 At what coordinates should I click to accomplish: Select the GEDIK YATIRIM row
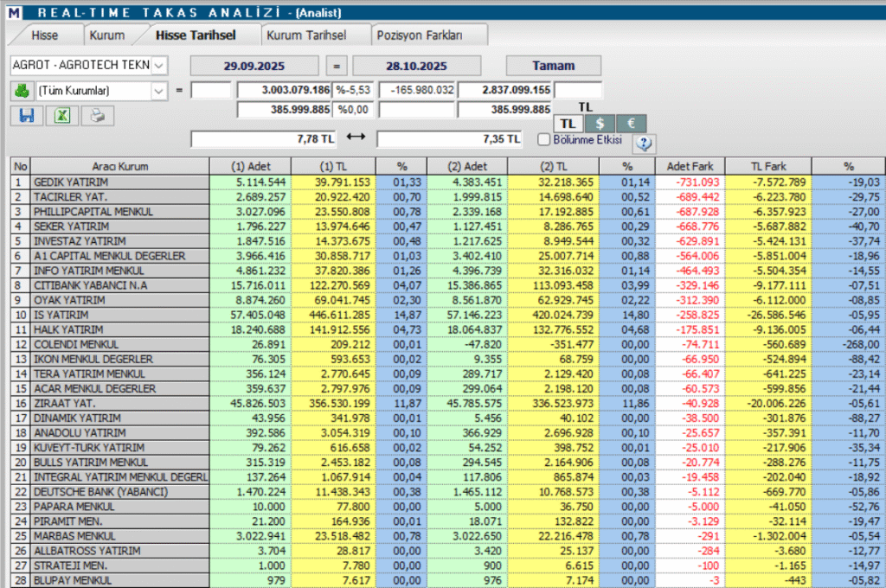(120, 182)
